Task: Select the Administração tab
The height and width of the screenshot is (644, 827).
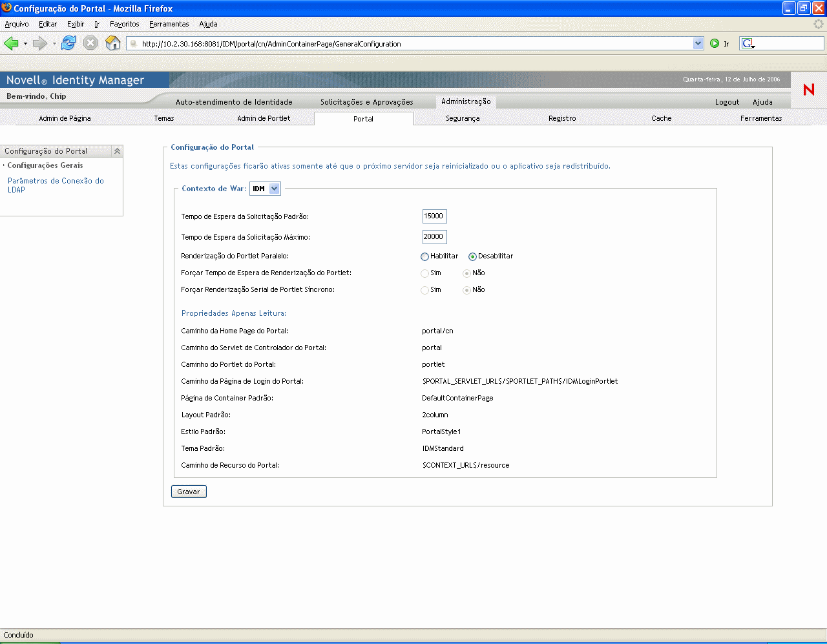Action: coord(466,101)
